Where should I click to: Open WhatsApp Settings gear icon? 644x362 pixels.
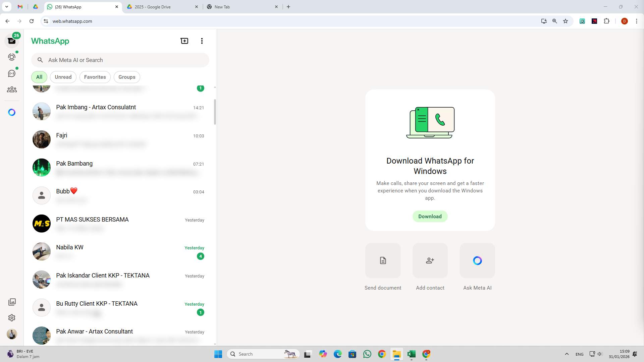pos(12,318)
